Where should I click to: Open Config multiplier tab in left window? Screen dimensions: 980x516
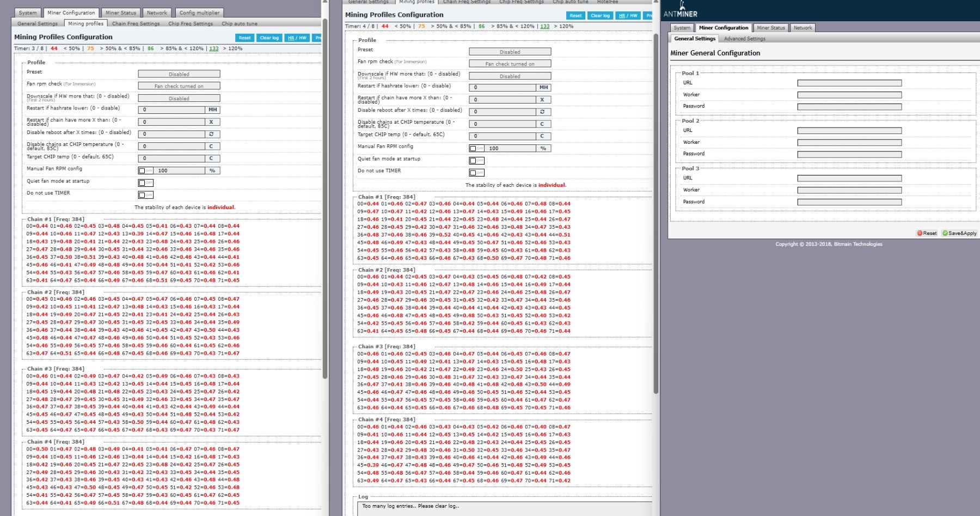point(199,13)
